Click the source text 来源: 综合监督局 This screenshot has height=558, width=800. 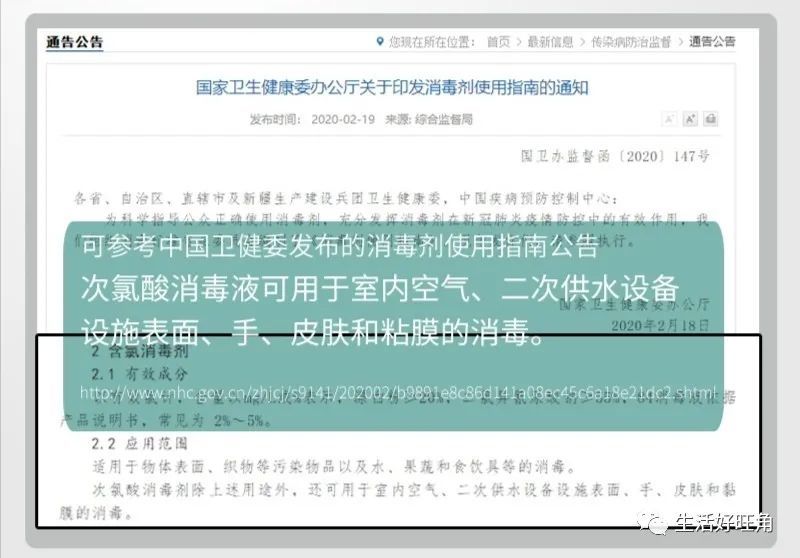pos(429,119)
